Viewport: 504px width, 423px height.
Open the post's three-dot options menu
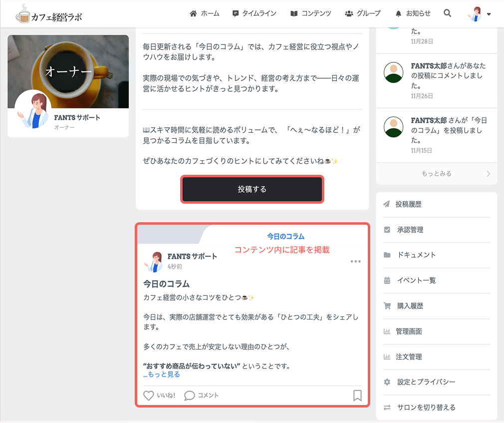tap(355, 261)
